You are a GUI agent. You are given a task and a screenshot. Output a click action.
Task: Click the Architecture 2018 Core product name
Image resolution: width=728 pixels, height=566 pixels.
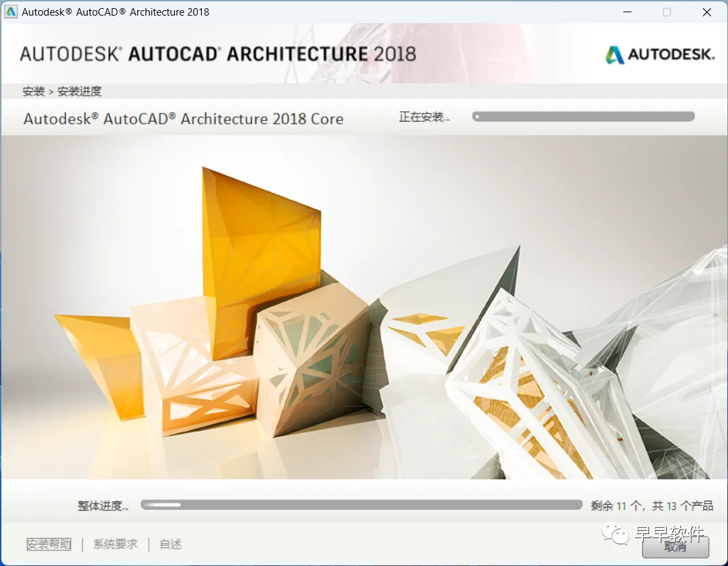tap(184, 119)
